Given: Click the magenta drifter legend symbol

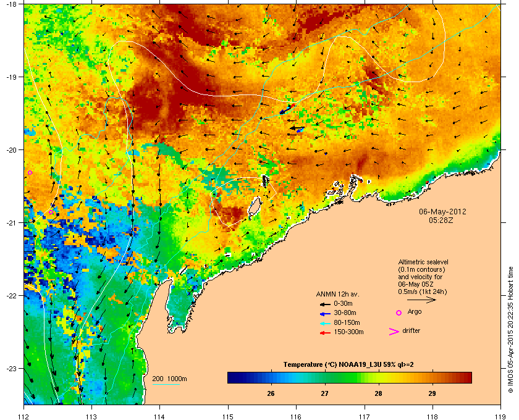Looking at the screenshot, I should pos(394,332).
